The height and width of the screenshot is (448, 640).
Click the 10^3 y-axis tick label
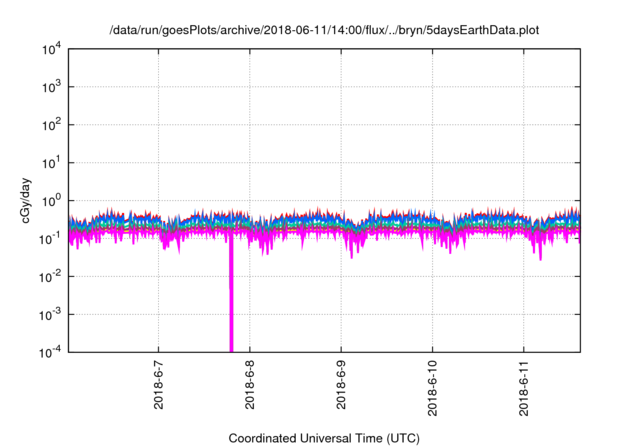click(x=50, y=87)
